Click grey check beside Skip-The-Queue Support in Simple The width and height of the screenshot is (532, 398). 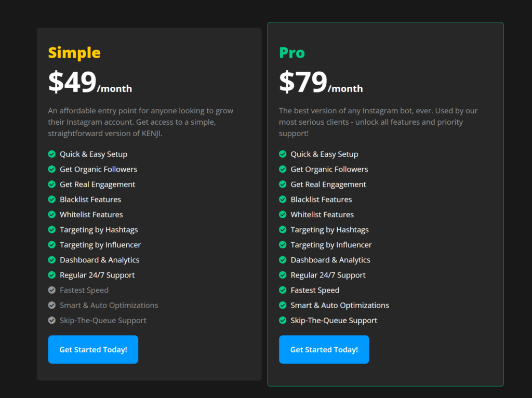(x=52, y=320)
